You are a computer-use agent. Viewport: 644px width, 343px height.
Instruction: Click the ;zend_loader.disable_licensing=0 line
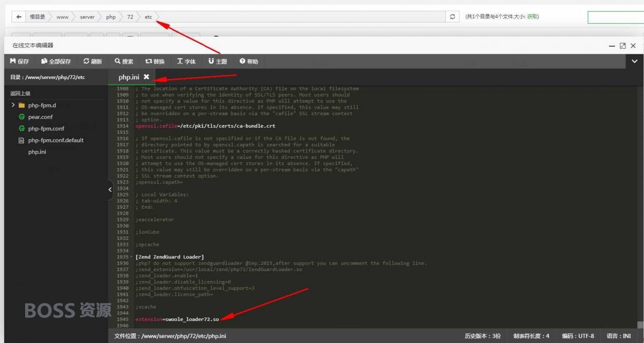[x=183, y=282]
